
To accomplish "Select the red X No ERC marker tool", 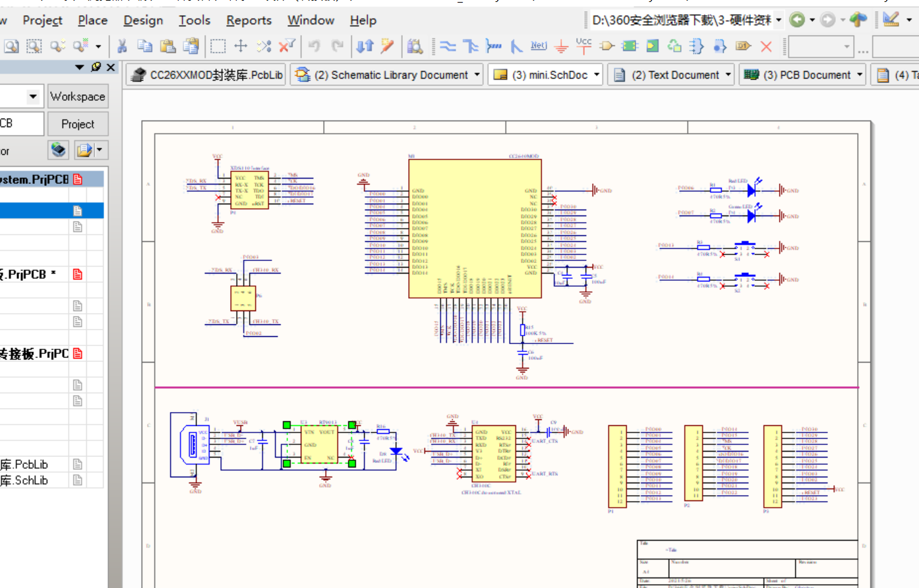I will (x=766, y=46).
